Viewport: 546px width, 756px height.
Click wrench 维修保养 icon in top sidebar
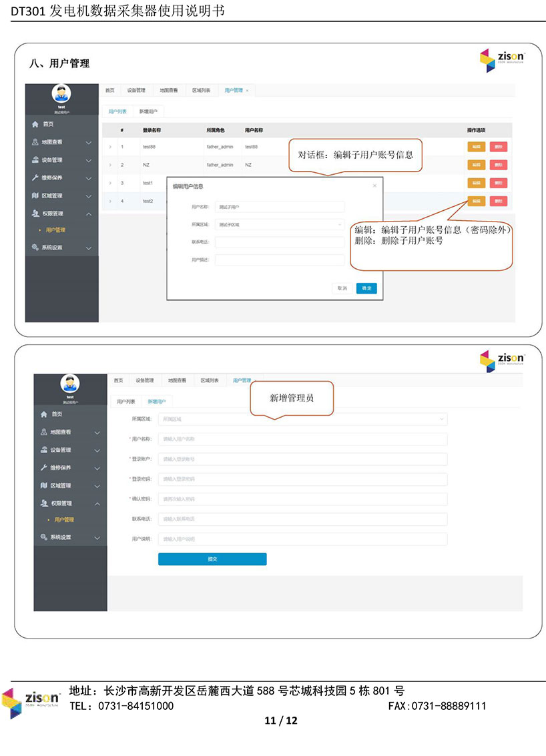[x=35, y=178]
